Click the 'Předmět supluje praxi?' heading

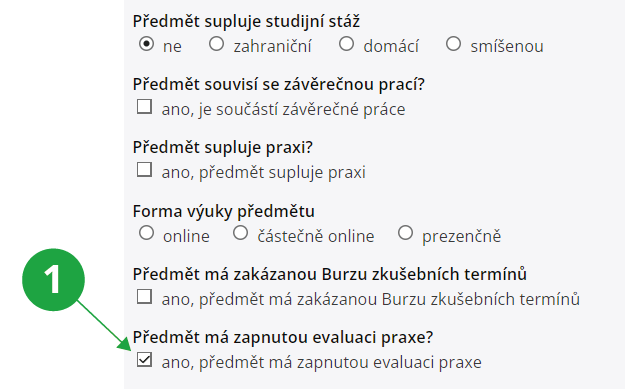[223, 147]
